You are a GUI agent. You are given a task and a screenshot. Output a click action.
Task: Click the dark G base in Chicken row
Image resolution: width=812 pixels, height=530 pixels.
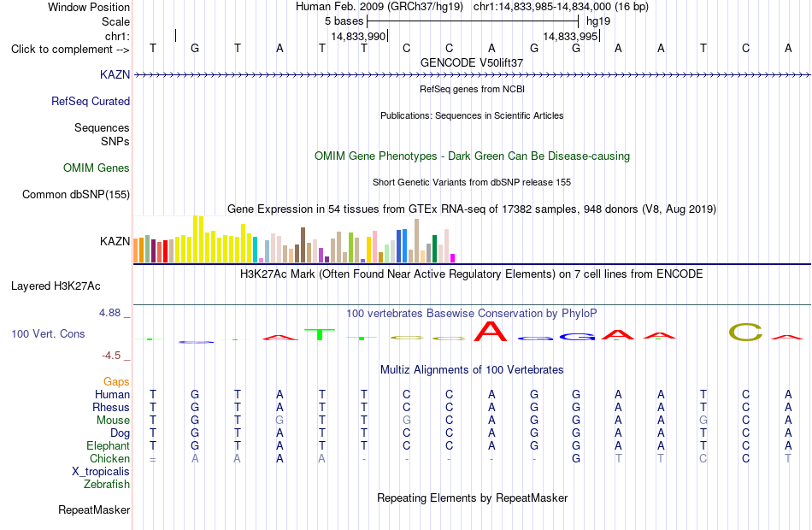click(x=576, y=459)
